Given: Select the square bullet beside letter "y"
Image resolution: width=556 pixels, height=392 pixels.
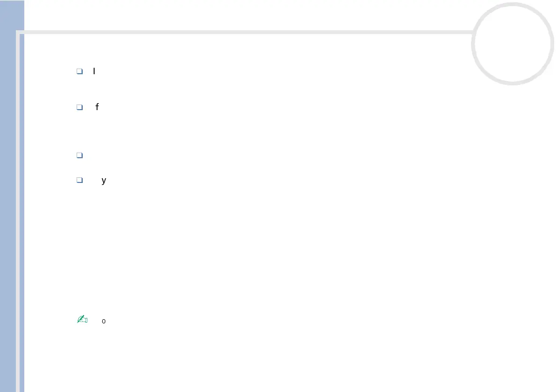Looking at the screenshot, I should (79, 180).
